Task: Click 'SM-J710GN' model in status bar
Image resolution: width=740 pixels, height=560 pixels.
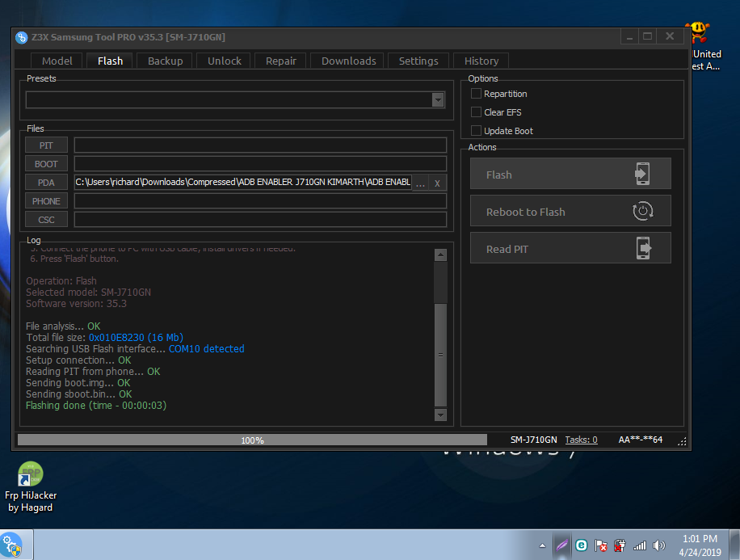Action: click(x=533, y=440)
